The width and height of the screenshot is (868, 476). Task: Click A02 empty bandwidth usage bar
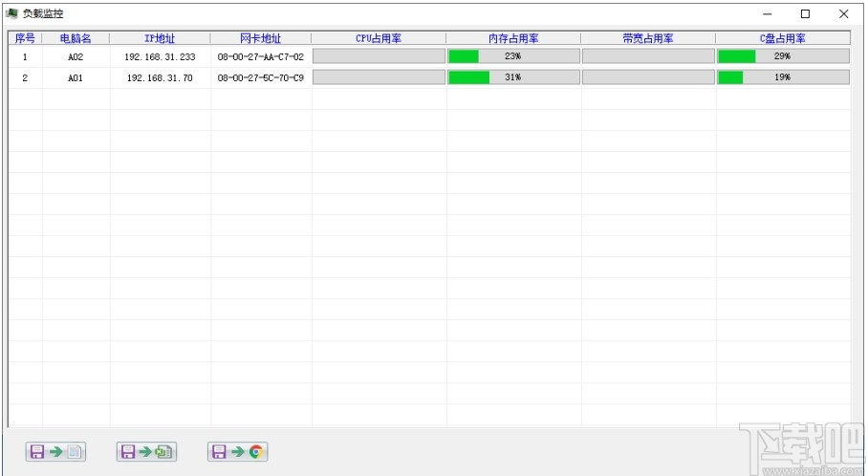coord(648,55)
